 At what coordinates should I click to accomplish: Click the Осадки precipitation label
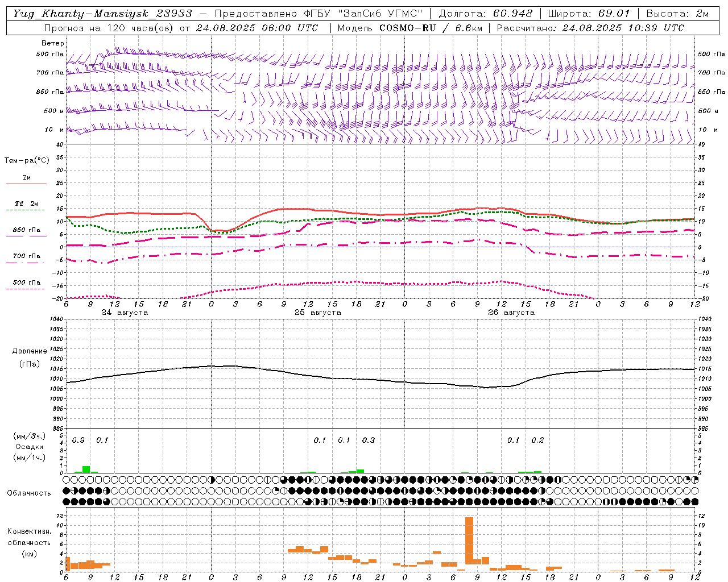coord(29,447)
